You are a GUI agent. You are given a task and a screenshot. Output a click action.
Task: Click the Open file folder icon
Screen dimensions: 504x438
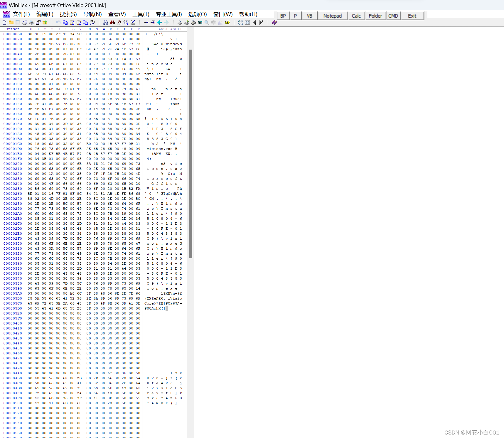tap(11, 23)
